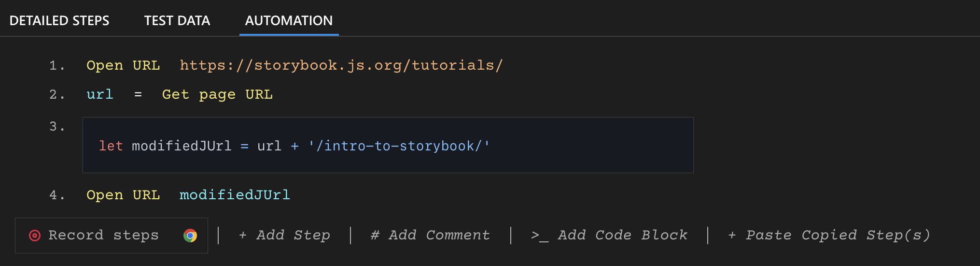The width and height of the screenshot is (980, 266).
Task: Click the url variable in step 2
Action: click(100, 94)
